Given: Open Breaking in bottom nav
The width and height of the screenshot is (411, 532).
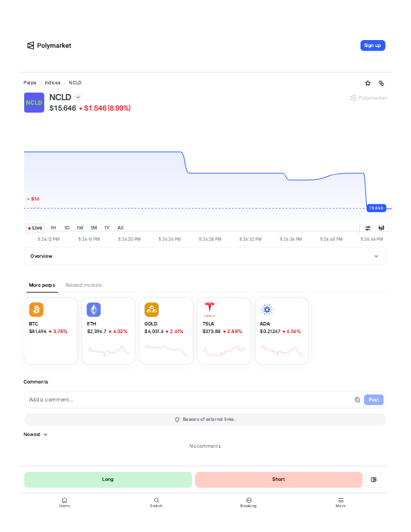Looking at the screenshot, I should [249, 502].
